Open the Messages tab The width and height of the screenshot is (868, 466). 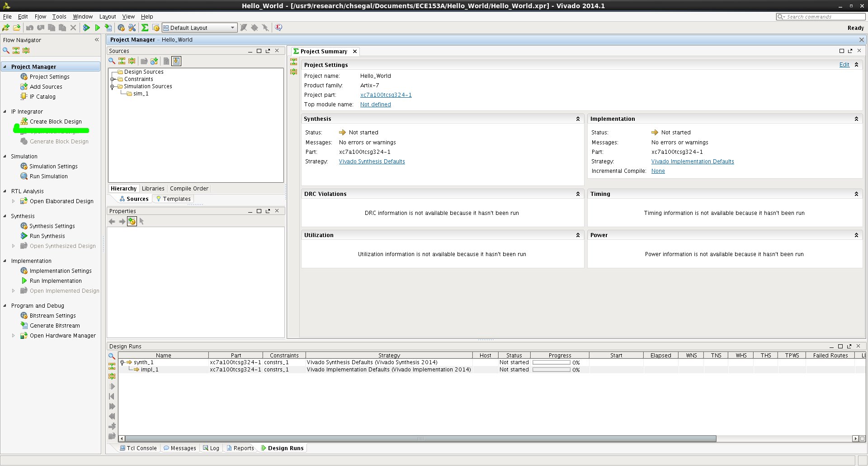(179, 448)
